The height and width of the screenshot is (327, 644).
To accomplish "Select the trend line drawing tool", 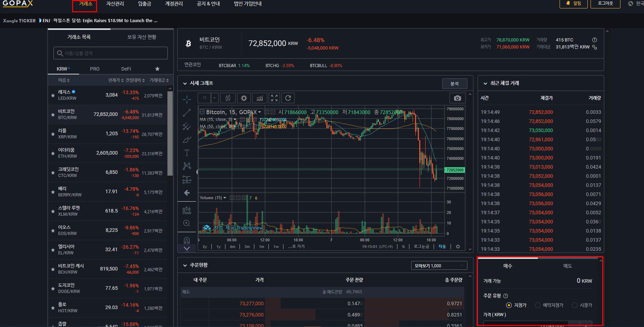I will point(187,113).
